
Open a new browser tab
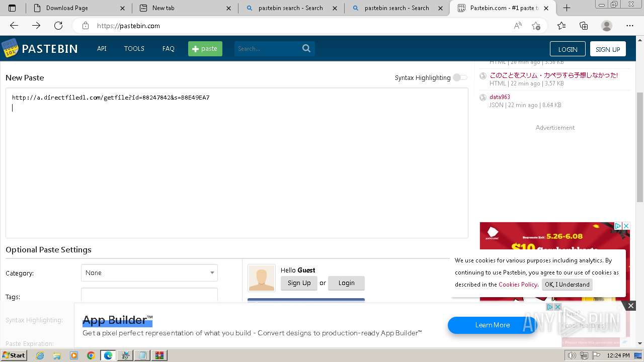pos(567,8)
